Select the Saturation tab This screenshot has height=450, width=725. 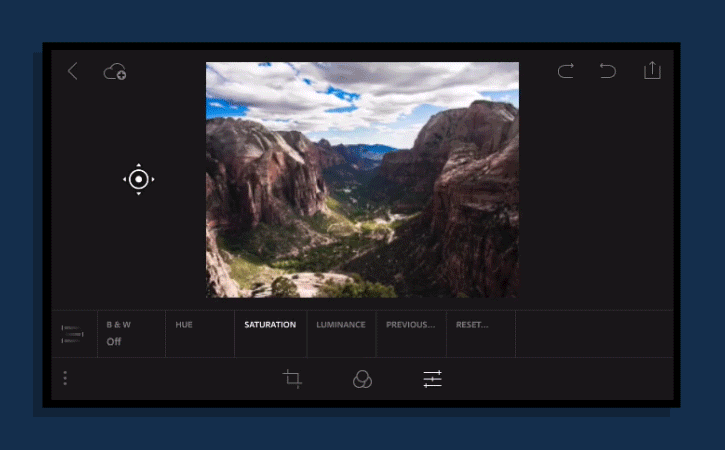[x=270, y=325]
